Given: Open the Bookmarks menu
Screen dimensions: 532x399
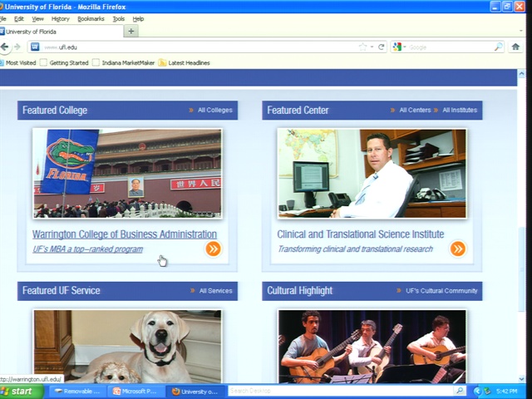Looking at the screenshot, I should point(91,18).
